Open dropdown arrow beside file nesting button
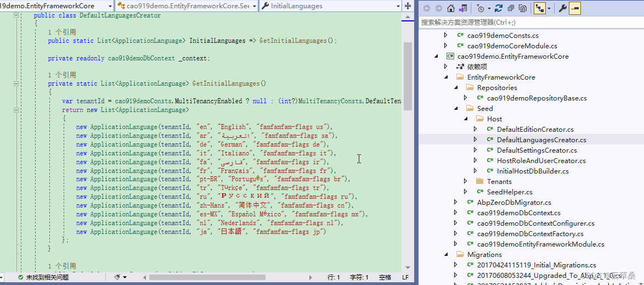Image resolution: width=644 pixels, height=285 pixels. click(549, 8)
